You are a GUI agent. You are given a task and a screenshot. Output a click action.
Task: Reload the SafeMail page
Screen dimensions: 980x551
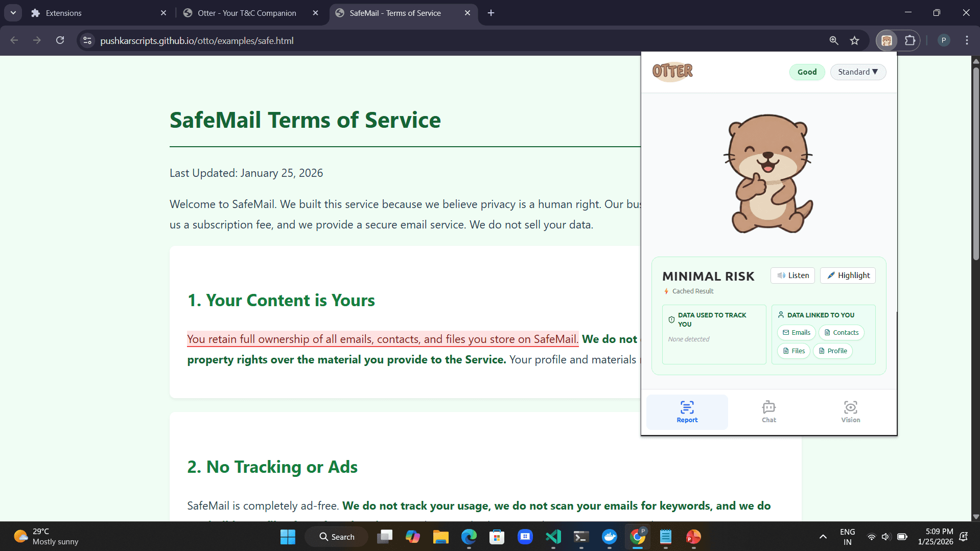(x=60, y=40)
